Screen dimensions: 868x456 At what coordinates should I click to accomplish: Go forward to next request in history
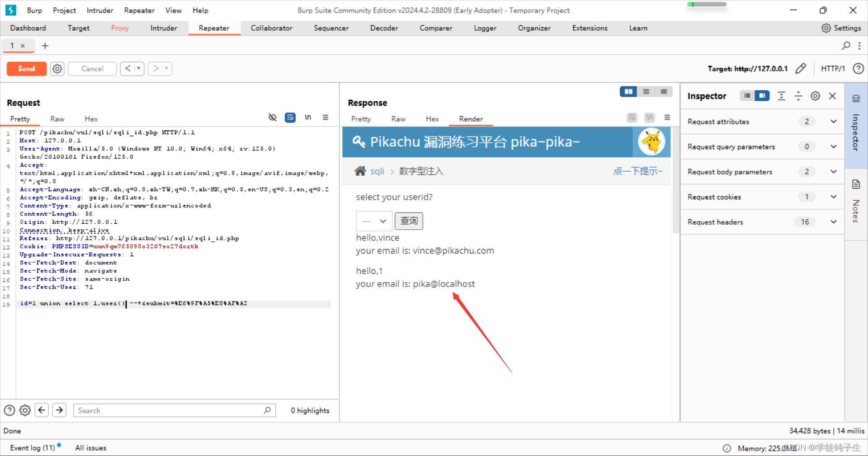(x=156, y=69)
